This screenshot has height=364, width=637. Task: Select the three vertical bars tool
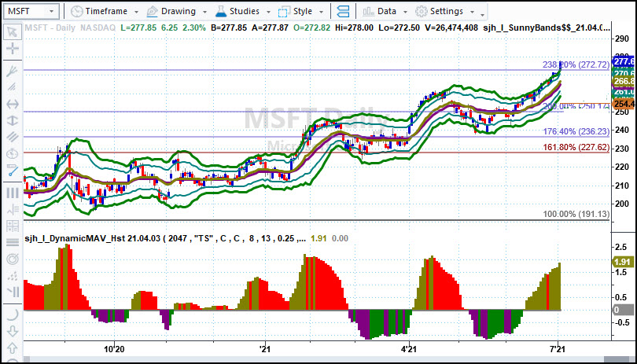pyautogui.click(x=13, y=193)
